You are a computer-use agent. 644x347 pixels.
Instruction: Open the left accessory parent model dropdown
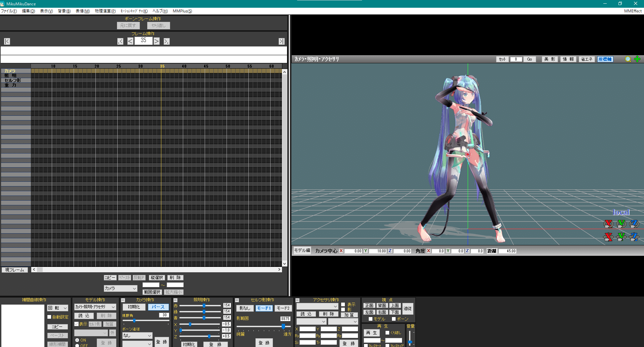click(311, 321)
